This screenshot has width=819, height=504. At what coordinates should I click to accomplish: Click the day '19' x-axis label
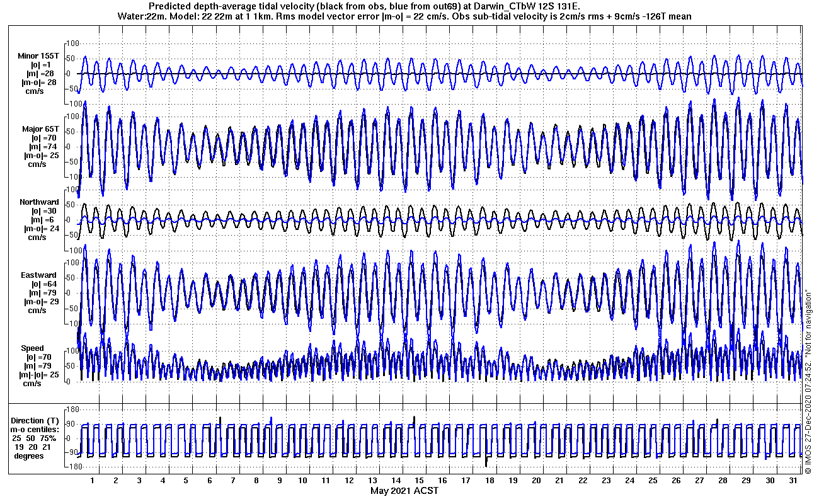(x=513, y=481)
